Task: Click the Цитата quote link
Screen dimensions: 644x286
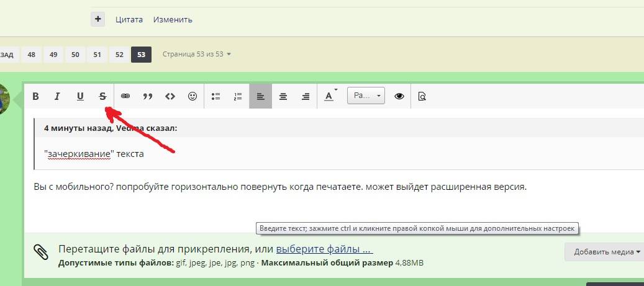Action: 129,19
